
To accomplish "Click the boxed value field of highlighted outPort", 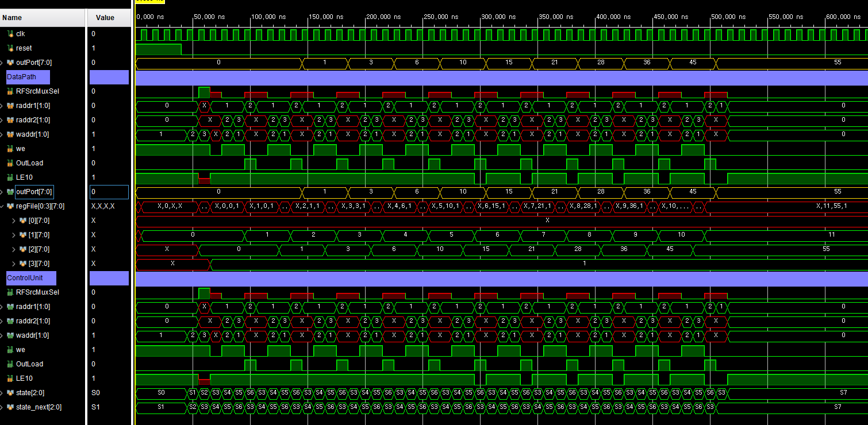I will click(109, 192).
